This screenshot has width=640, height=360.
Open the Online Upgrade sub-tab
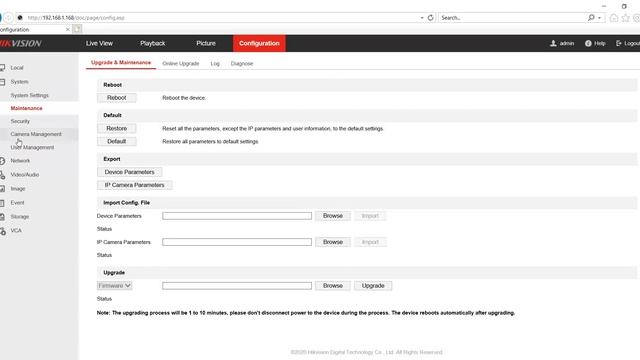tap(180, 64)
